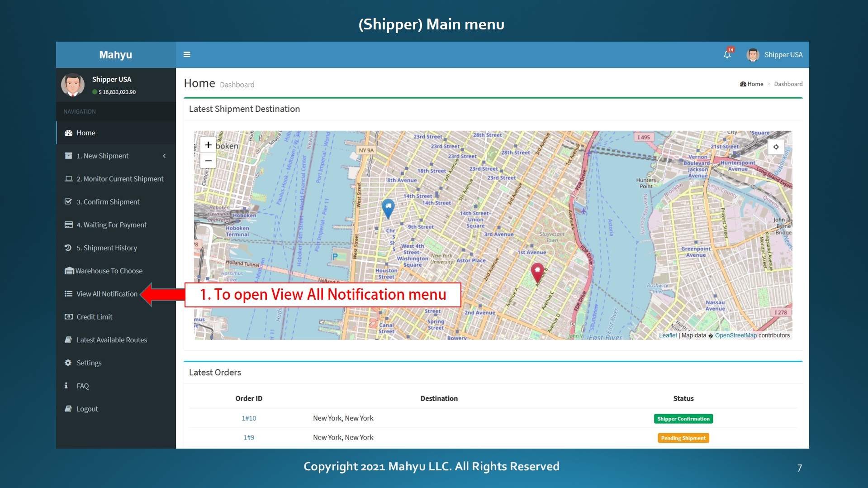Click the Latest Orders heading
This screenshot has width=868, height=488.
(215, 372)
